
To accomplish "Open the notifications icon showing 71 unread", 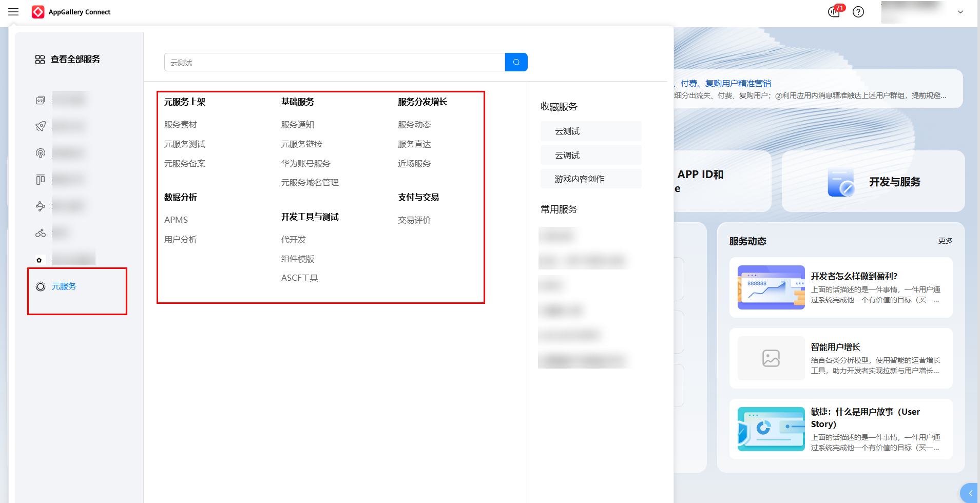I will pyautogui.click(x=833, y=12).
